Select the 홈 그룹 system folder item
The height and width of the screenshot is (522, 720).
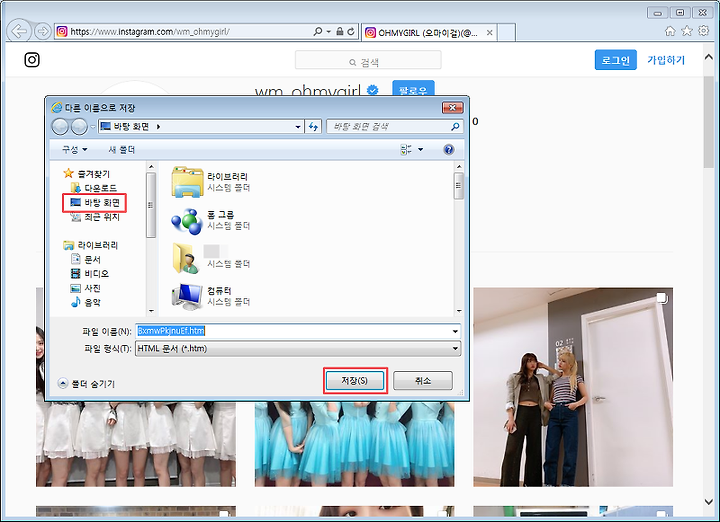point(211,220)
